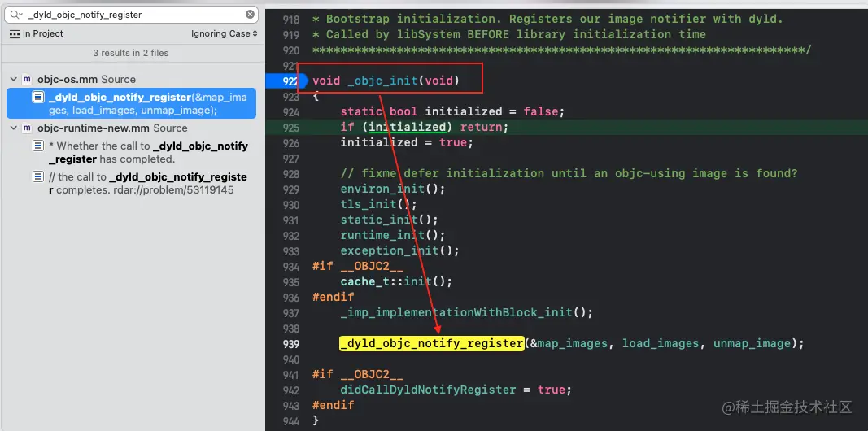The height and width of the screenshot is (431, 868).
Task: Click cache_t::init() on line 935
Action: (x=396, y=281)
